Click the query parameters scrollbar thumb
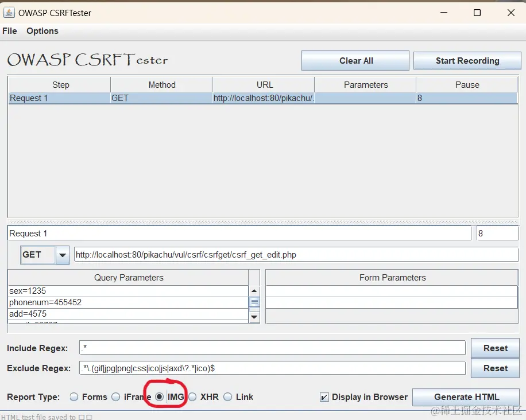 tap(254, 302)
